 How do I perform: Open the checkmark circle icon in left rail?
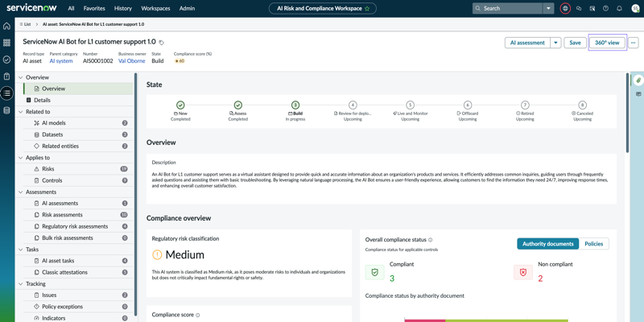click(x=6, y=60)
